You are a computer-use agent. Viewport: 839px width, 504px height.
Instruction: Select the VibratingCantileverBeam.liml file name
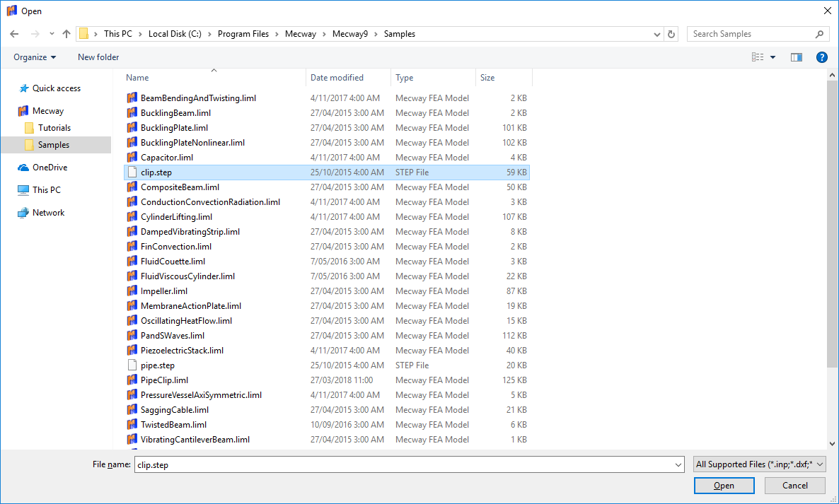tap(195, 440)
